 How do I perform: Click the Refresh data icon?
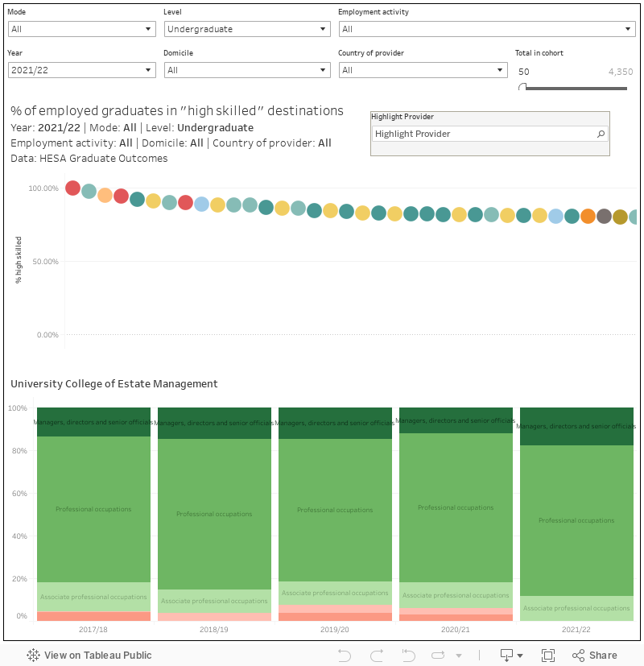pyautogui.click(x=440, y=656)
